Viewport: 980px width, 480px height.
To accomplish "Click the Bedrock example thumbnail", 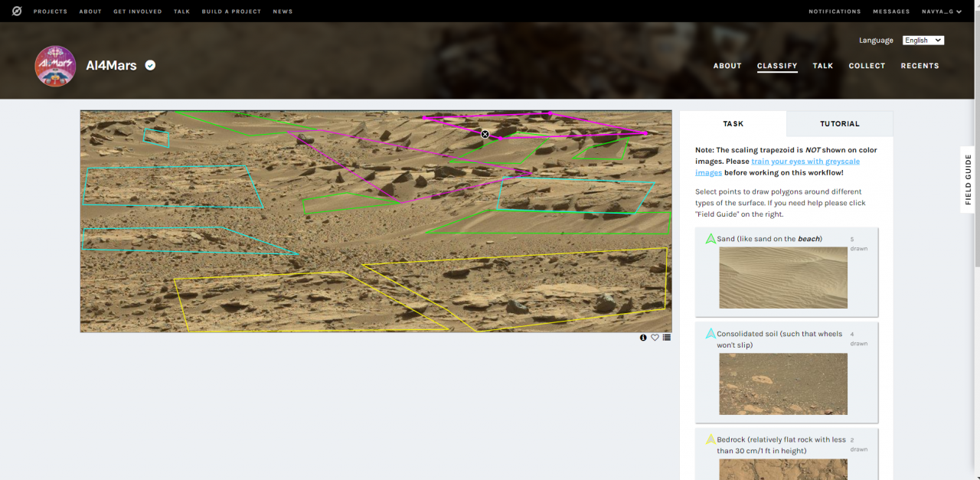I will tap(783, 468).
